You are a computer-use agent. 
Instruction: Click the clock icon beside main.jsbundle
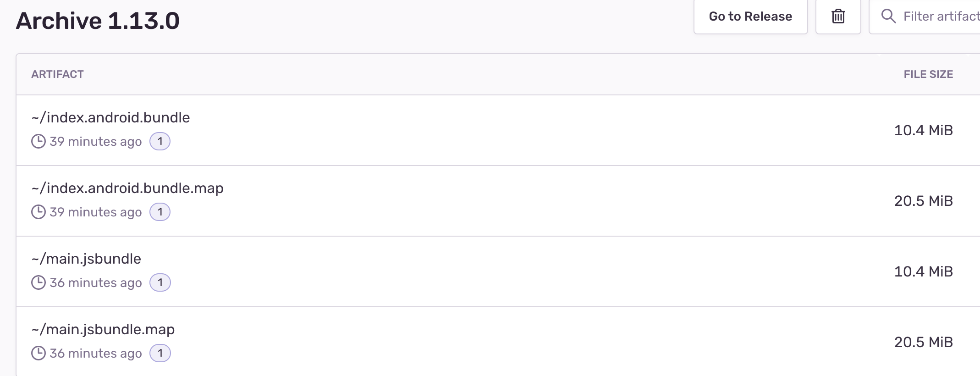39,282
